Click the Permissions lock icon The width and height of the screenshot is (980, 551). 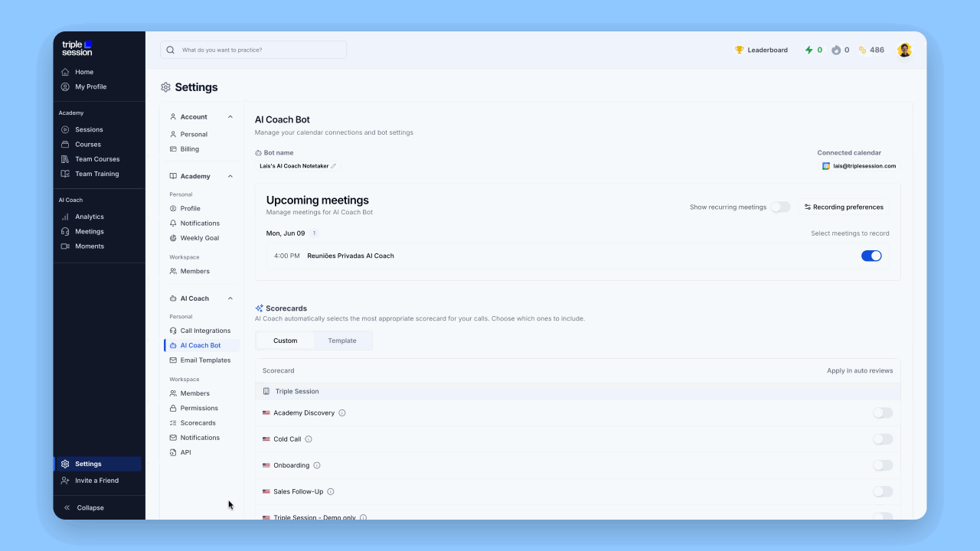coord(173,408)
